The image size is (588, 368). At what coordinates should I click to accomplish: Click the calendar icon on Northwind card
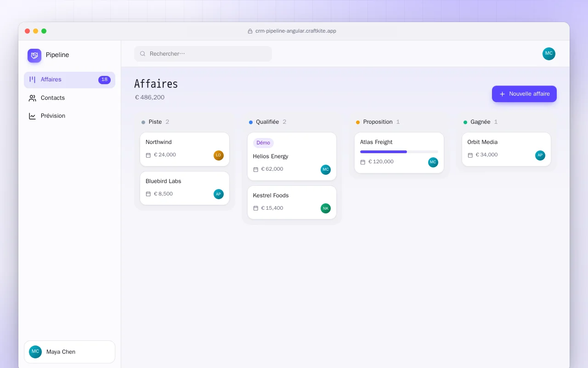148,155
